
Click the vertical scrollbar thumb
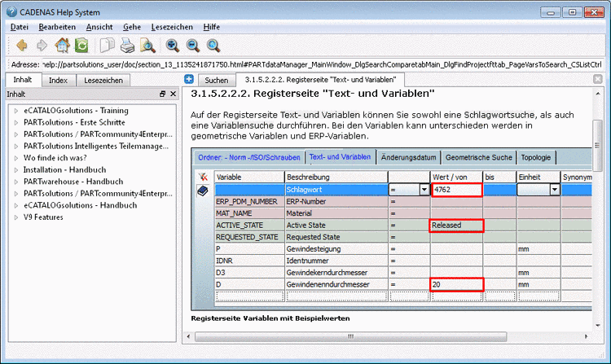click(597, 145)
